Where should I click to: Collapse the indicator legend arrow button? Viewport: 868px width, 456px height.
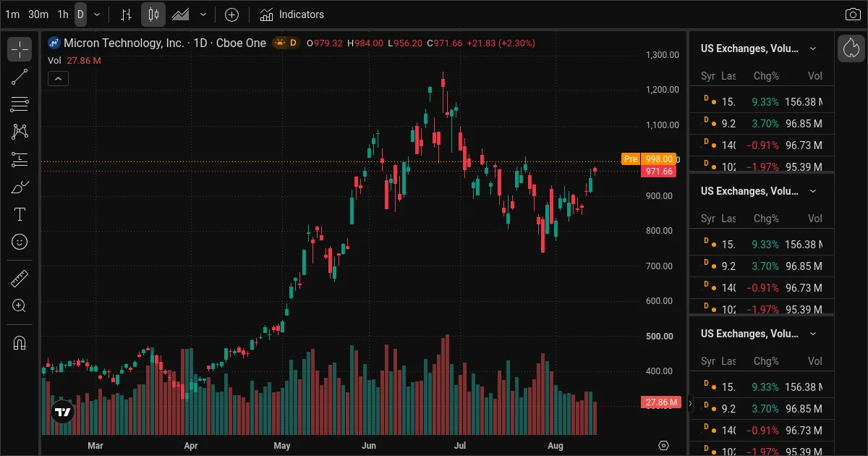point(58,78)
